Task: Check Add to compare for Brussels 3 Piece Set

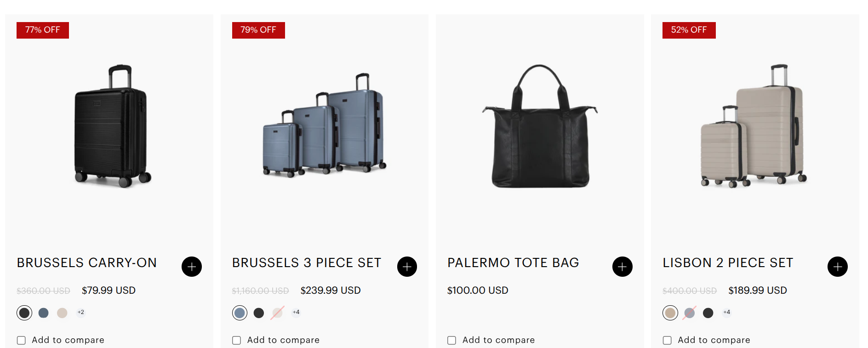Action: pyautogui.click(x=236, y=340)
